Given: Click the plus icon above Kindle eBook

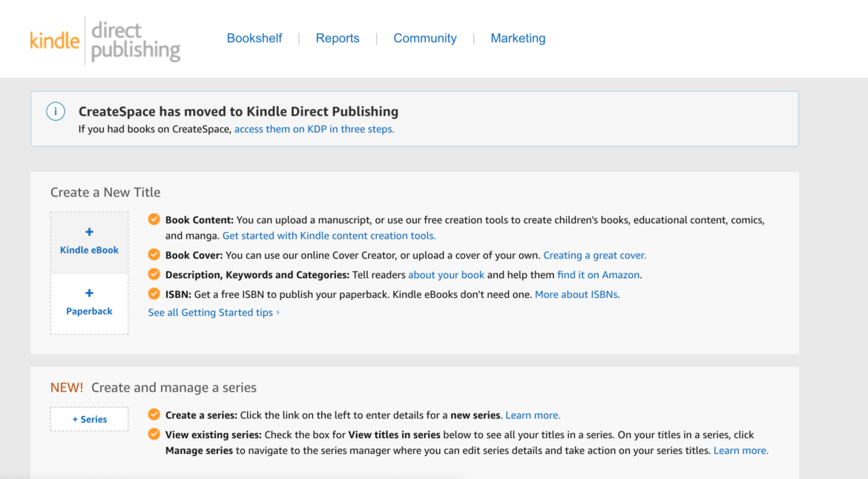Looking at the screenshot, I should point(89,232).
